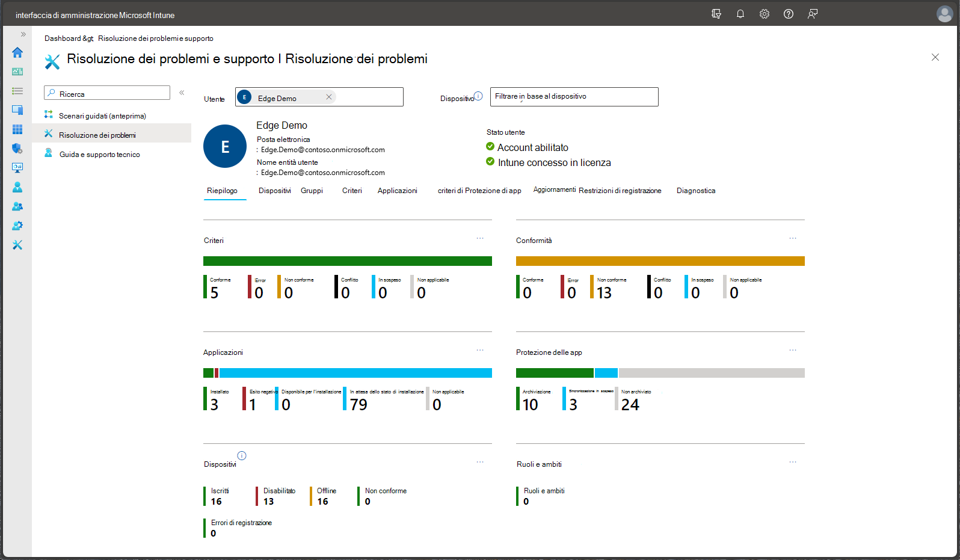
Task: Click the green segment of Protezione delle app bar
Action: 555,373
